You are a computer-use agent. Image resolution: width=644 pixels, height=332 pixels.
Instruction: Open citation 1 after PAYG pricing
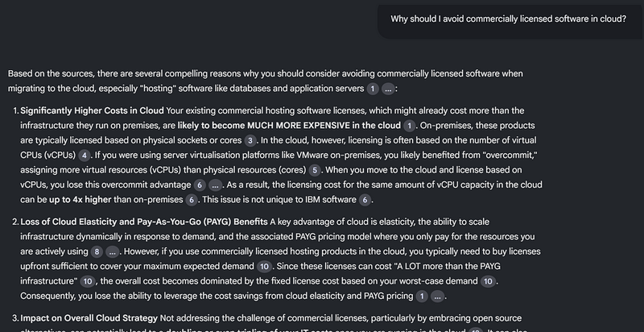click(x=422, y=297)
